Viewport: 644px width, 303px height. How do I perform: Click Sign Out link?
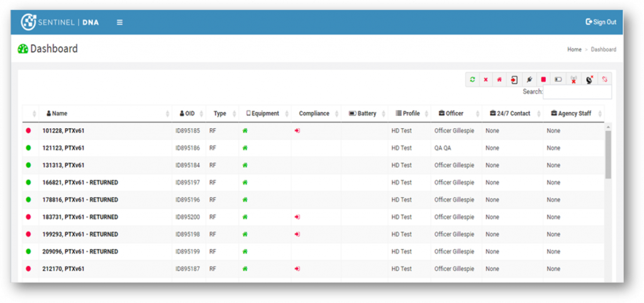(601, 22)
